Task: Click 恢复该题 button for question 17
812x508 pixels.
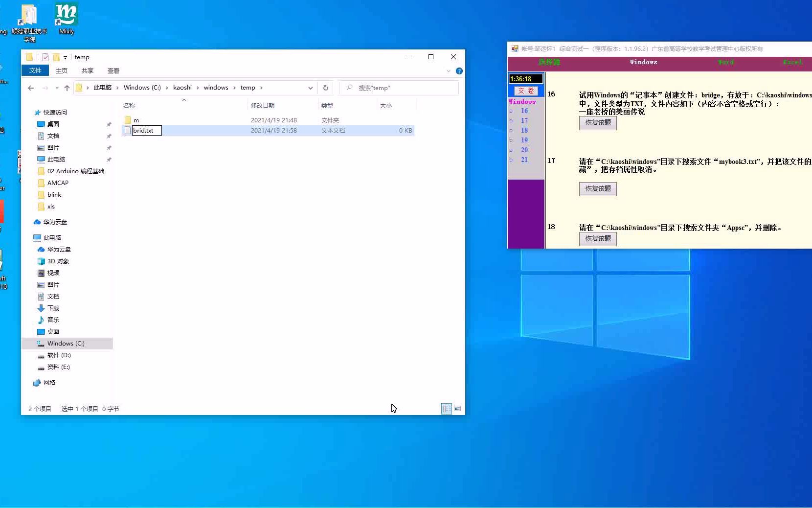Action: point(598,189)
